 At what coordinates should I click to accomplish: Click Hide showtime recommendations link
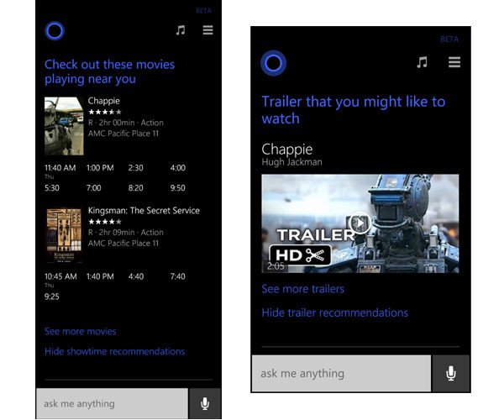(x=115, y=351)
